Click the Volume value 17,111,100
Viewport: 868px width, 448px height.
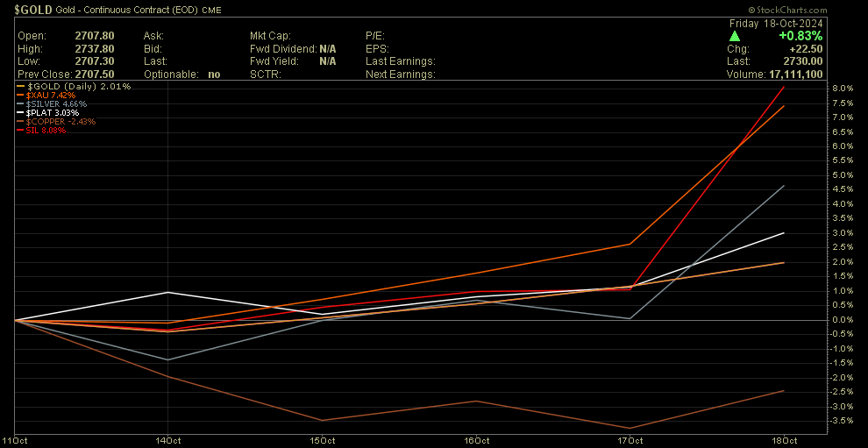(796, 75)
